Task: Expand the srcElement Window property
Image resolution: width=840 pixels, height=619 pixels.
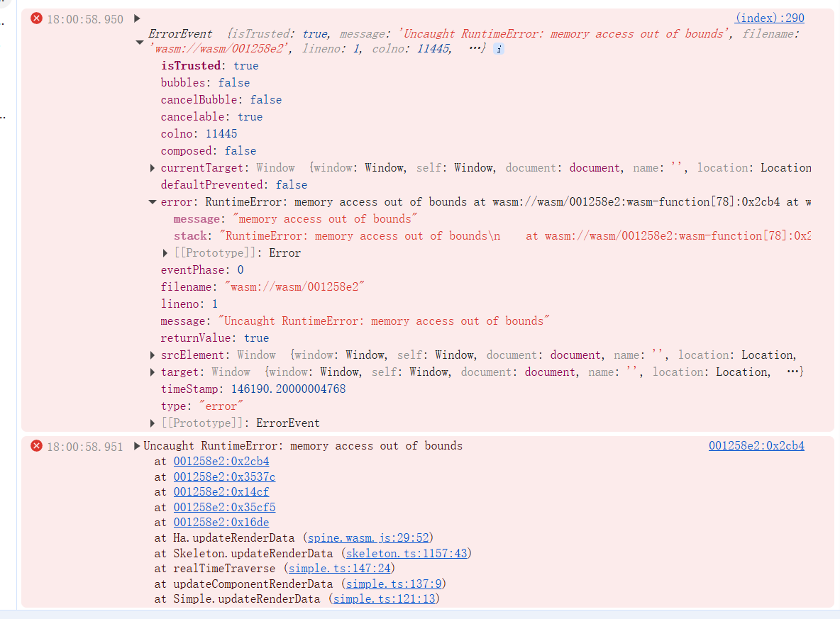Action: (153, 355)
